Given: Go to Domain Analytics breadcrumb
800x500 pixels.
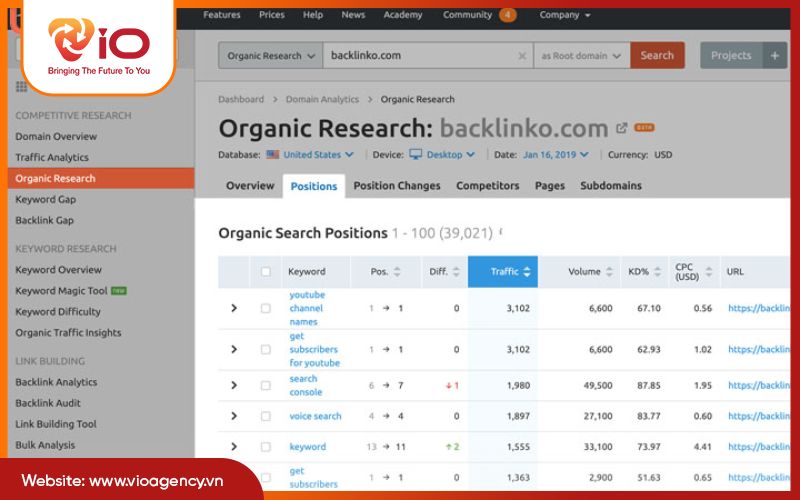Looking at the screenshot, I should (322, 99).
